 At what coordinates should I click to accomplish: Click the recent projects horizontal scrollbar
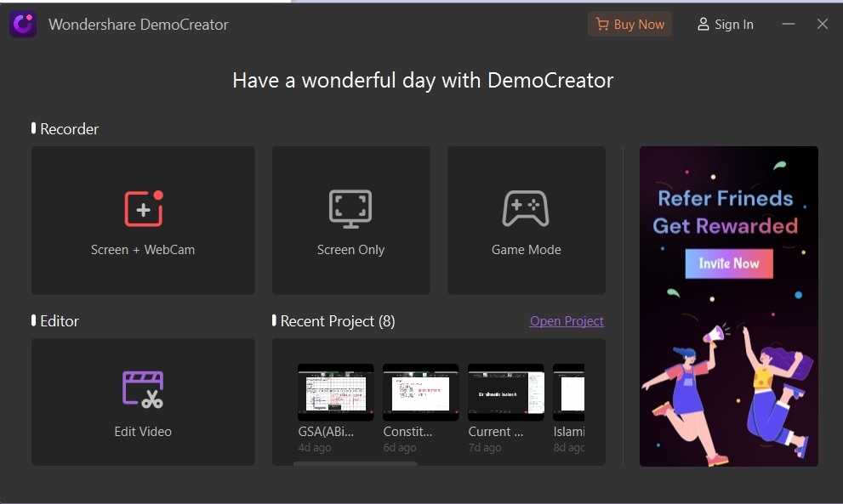point(356,463)
